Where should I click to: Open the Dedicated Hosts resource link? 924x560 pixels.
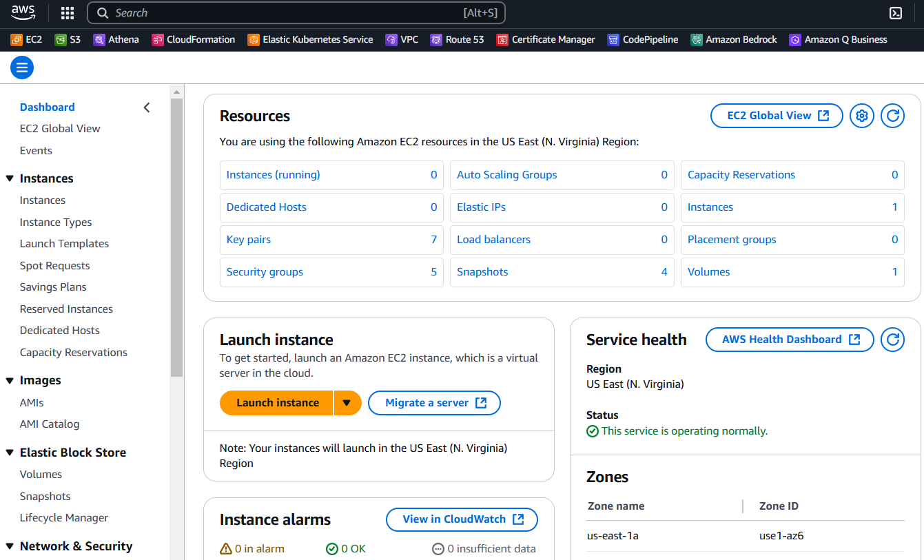pos(266,207)
